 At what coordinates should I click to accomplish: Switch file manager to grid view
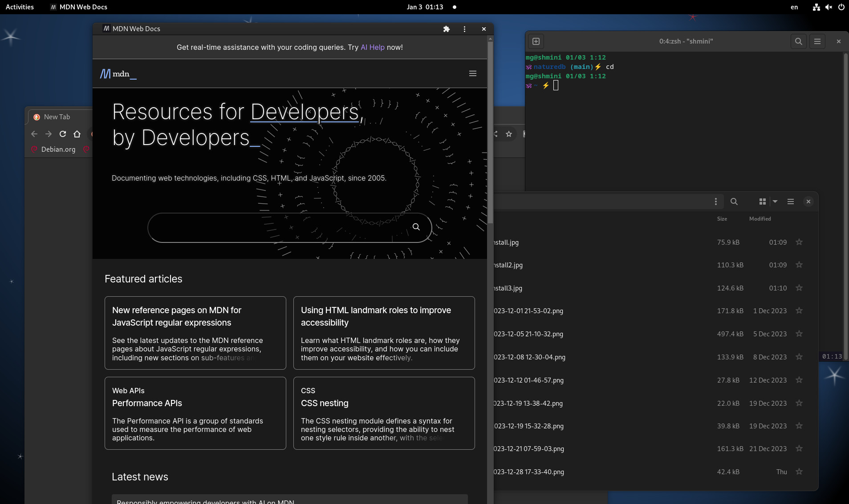pos(763,202)
